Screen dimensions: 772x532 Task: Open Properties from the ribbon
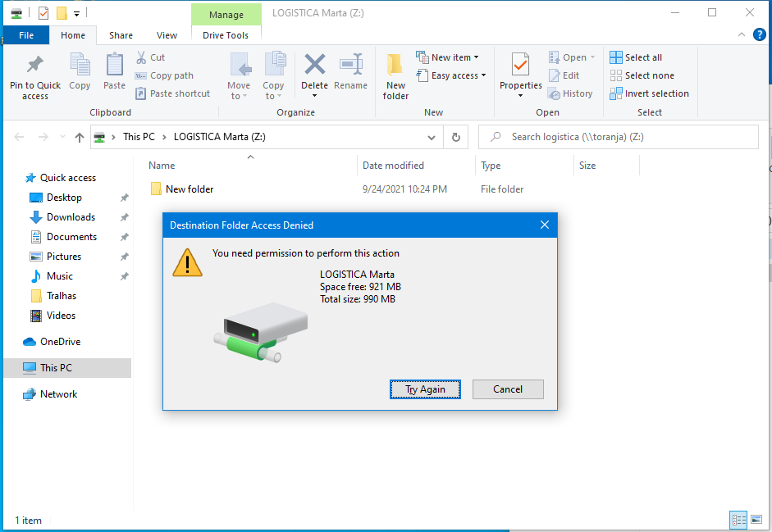click(x=520, y=66)
